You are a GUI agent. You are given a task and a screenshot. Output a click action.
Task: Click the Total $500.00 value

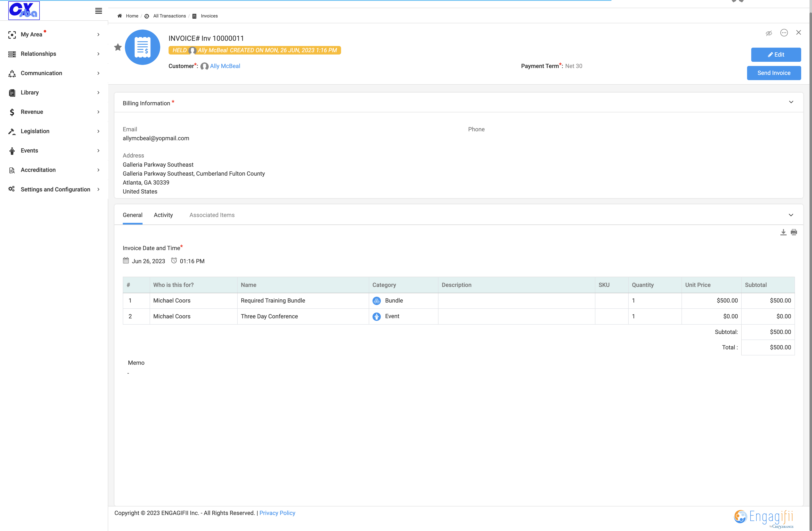(780, 347)
